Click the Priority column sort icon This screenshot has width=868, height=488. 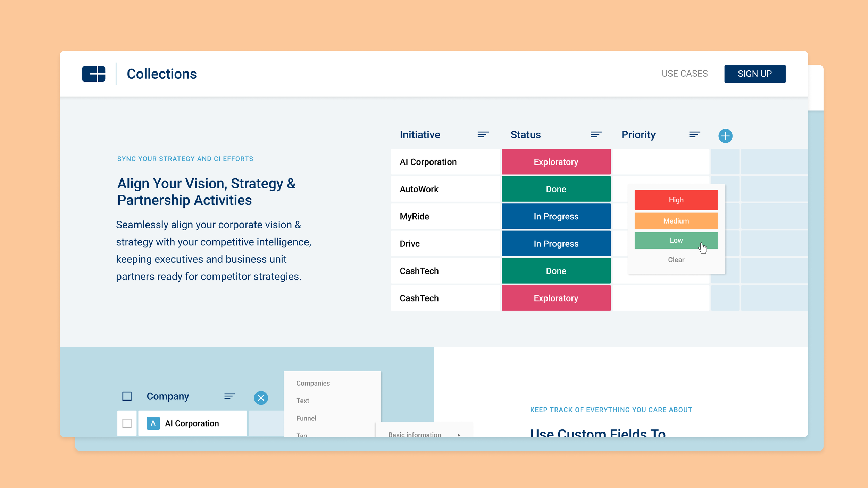pyautogui.click(x=694, y=134)
